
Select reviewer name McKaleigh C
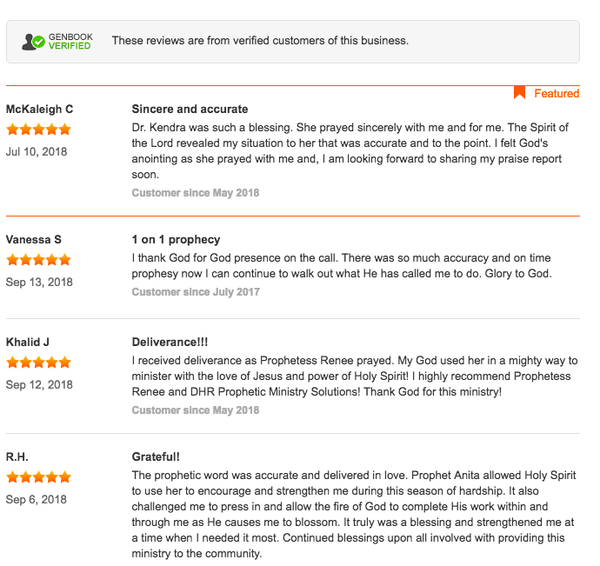[39, 109]
